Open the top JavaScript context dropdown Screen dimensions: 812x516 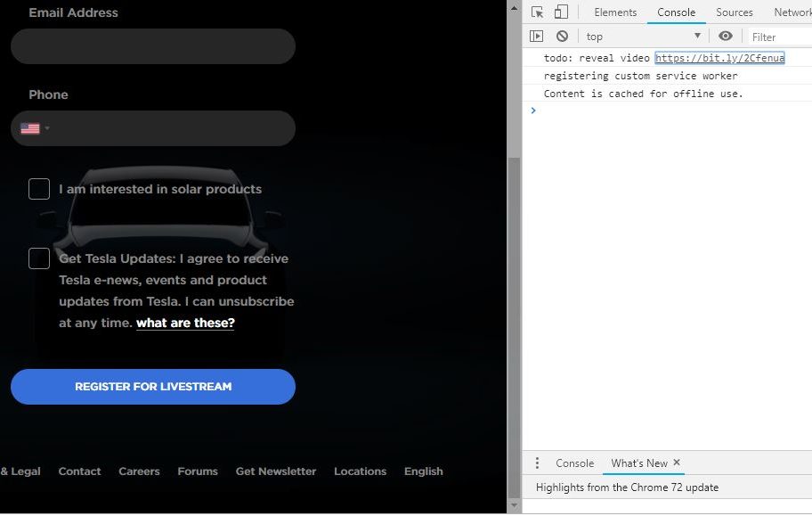[643, 37]
